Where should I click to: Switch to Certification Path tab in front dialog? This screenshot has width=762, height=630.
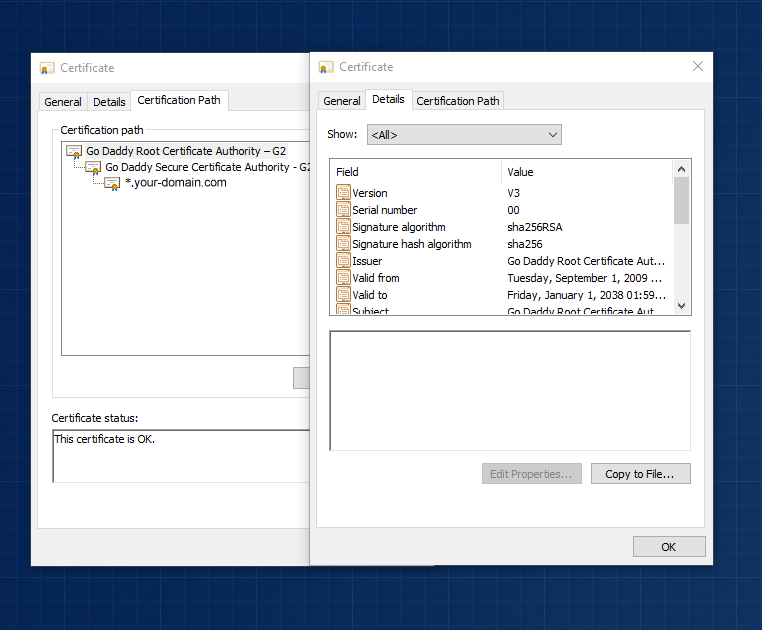click(x=457, y=101)
